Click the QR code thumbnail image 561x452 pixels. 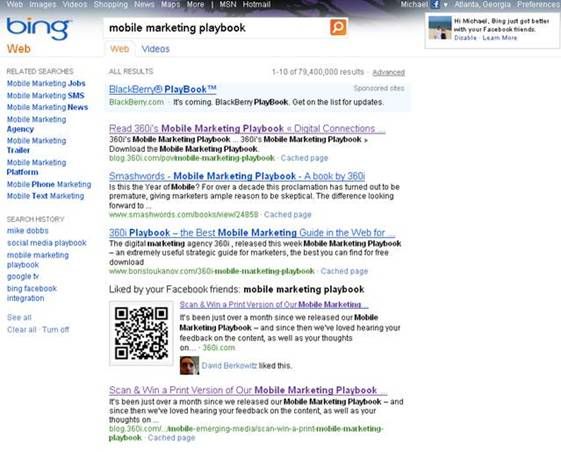pyautogui.click(x=141, y=333)
